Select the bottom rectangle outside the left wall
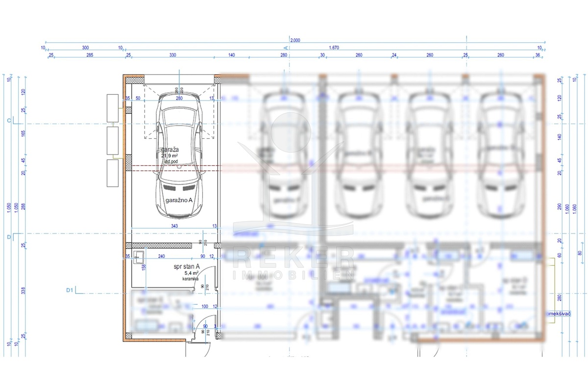The image size is (588, 392). click(x=113, y=173)
